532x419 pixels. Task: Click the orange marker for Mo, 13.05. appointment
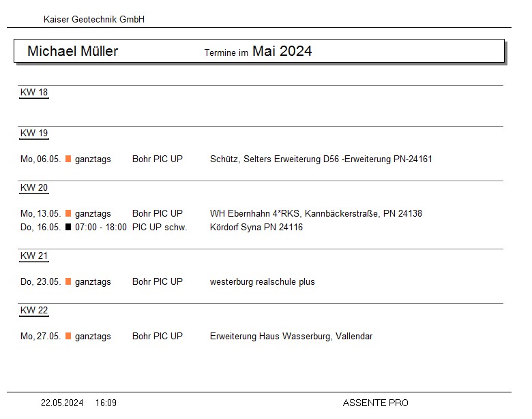click(68, 214)
